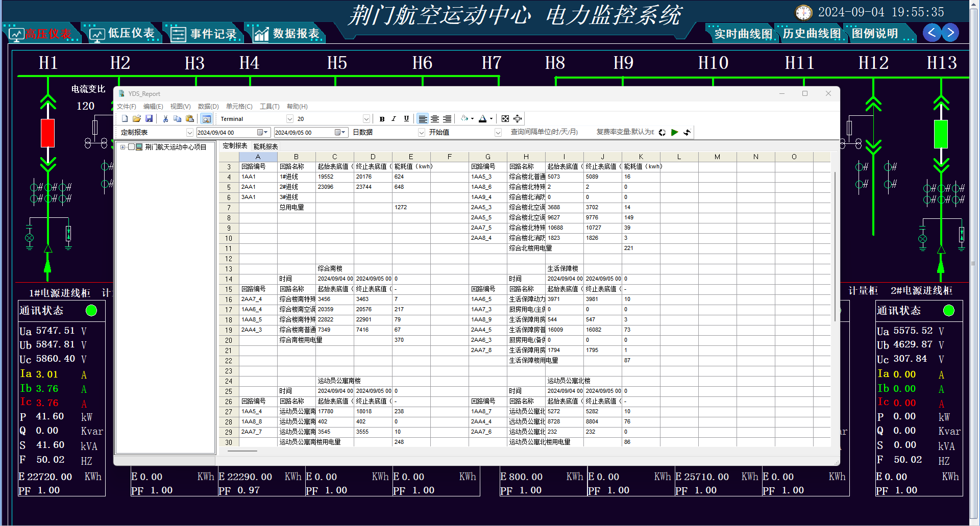Image resolution: width=980 pixels, height=526 pixels.
Task: Click the YDS_Report window title icon
Action: click(x=121, y=93)
